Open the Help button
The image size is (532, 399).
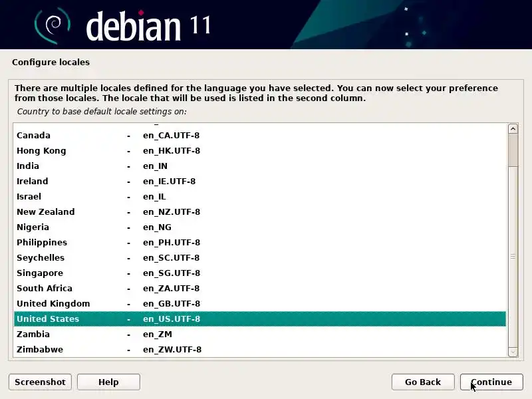coord(108,382)
